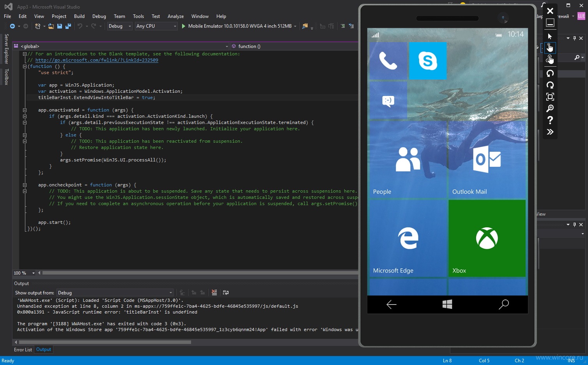
Task: Start debugging with the green play arrow
Action: click(x=184, y=26)
